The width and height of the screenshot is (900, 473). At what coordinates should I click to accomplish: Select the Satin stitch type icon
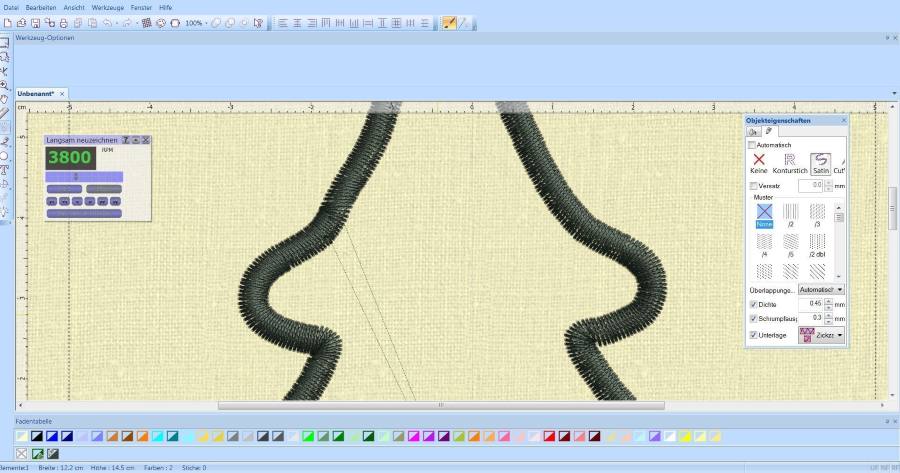tap(821, 163)
